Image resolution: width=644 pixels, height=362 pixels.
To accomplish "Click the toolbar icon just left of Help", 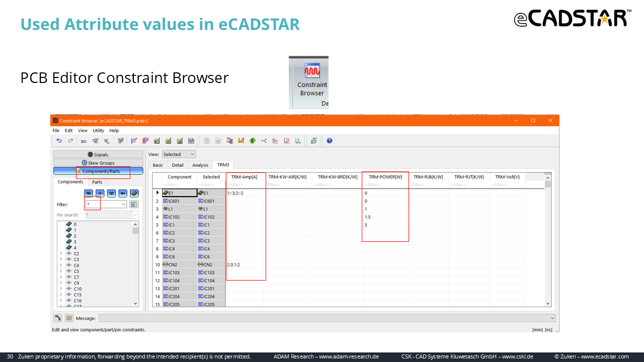I will pos(314,141).
